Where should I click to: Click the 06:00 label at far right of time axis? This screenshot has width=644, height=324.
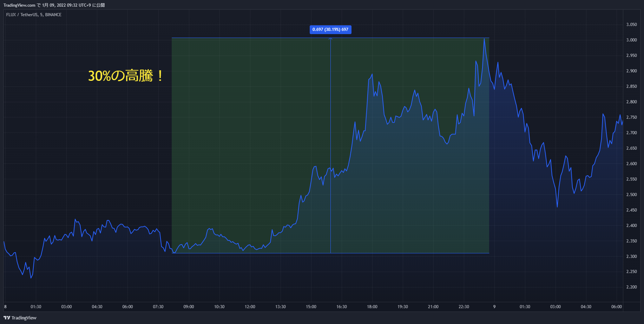[616, 307]
